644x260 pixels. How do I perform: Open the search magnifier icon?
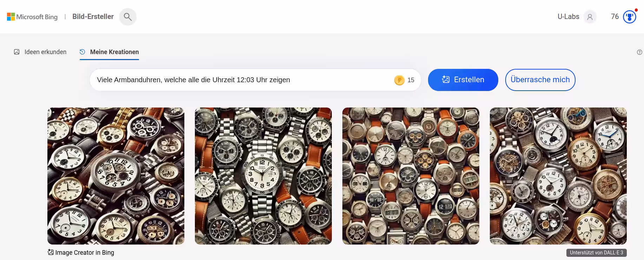pos(128,17)
